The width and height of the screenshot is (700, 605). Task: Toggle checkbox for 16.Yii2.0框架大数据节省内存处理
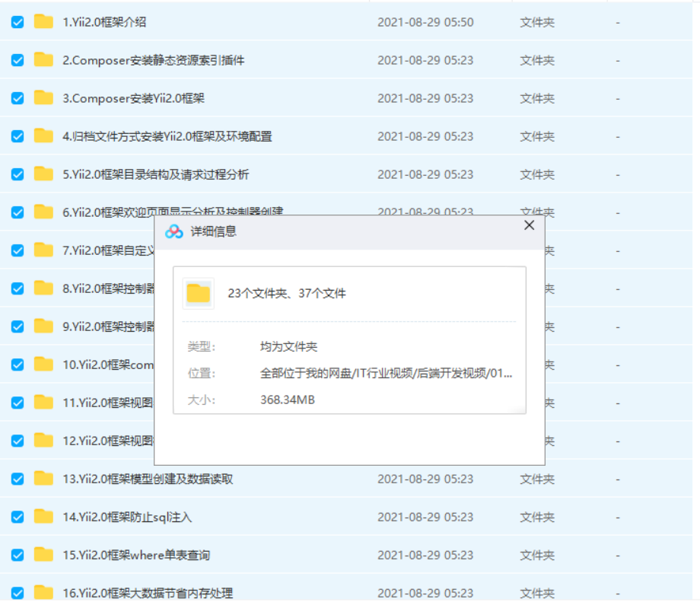click(17, 593)
